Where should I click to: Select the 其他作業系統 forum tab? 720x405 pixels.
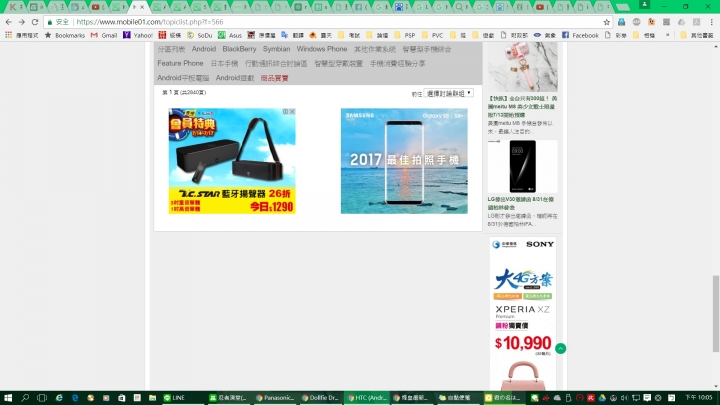[375, 49]
